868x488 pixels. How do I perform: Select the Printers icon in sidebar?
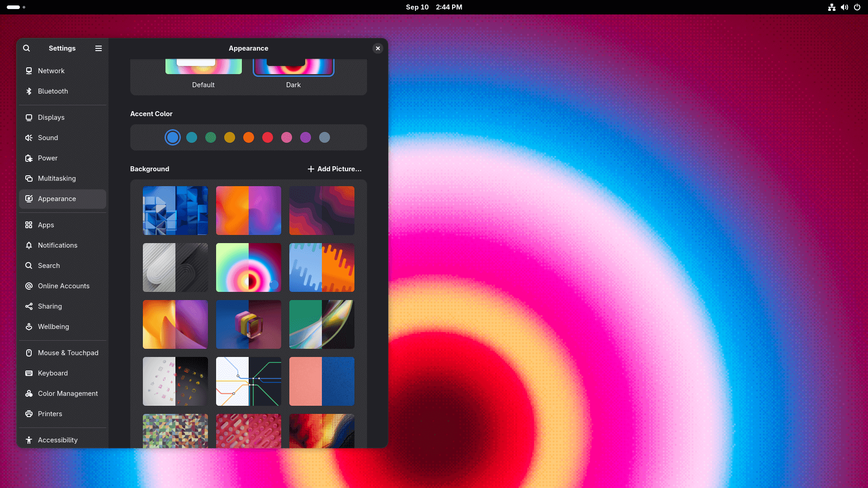pos(29,414)
